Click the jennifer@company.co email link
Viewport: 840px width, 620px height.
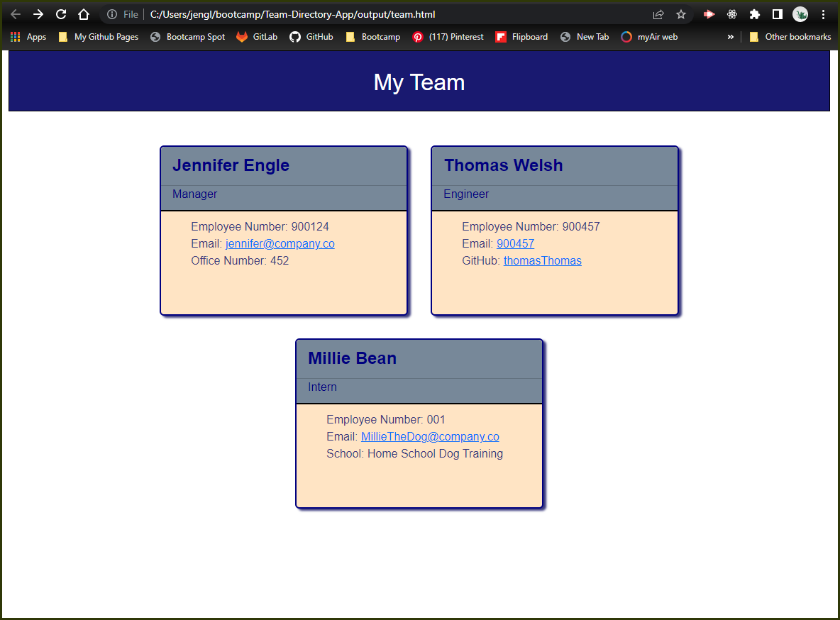point(280,243)
